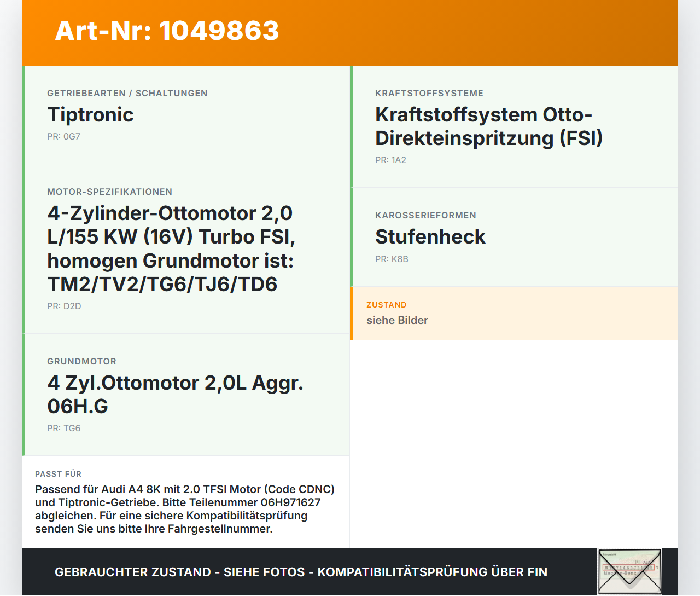
Task: Click the GRUNDMOTOR section label
Action: tap(81, 361)
